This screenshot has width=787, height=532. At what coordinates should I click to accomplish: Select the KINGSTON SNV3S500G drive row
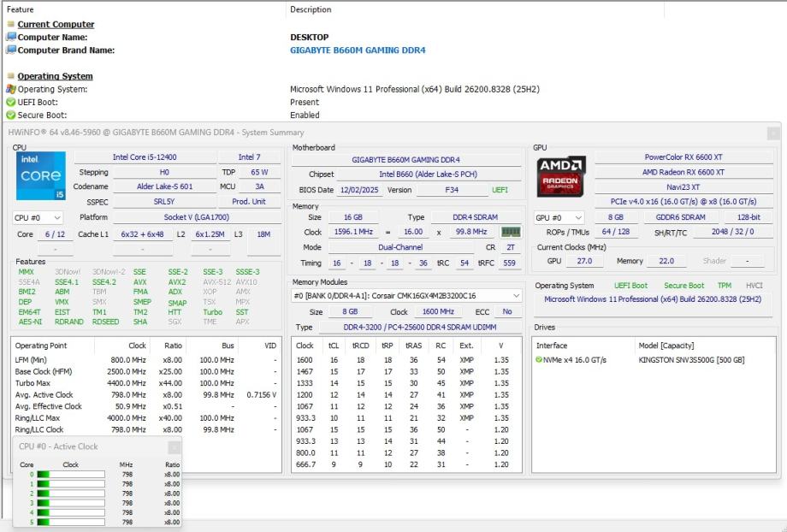pyautogui.click(x=654, y=360)
